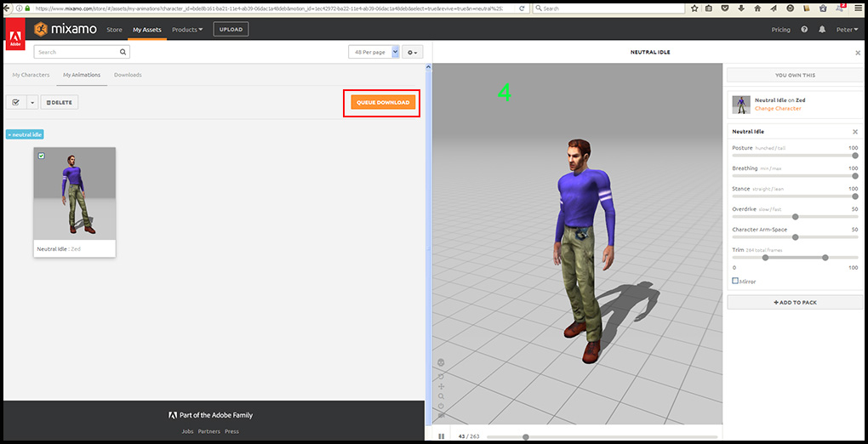Click the DELETE button
The height and width of the screenshot is (444, 868).
pos(60,102)
